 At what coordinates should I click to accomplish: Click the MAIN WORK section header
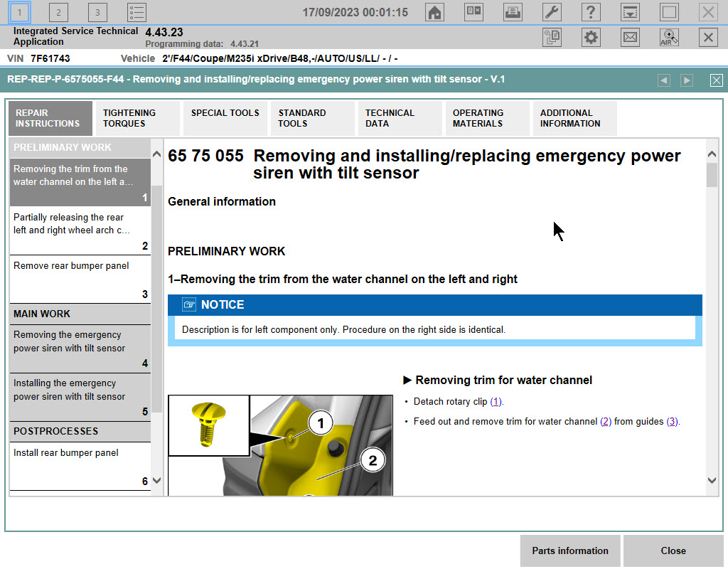pyautogui.click(x=80, y=314)
